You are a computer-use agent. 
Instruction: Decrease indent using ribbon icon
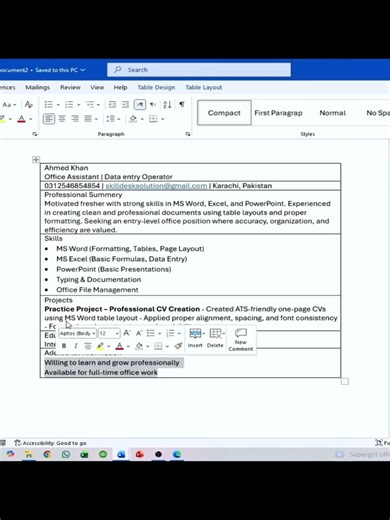112,105
